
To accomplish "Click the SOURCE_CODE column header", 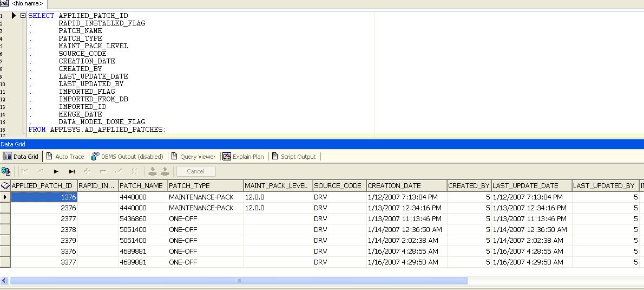I will click(339, 185).
